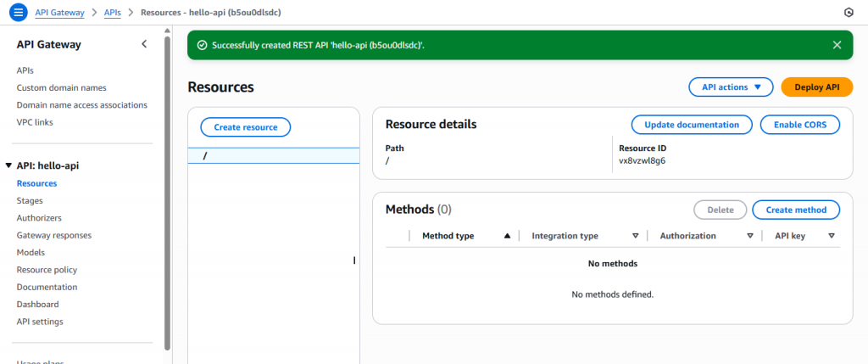The width and height of the screenshot is (868, 364).
Task: Click the Create method button
Action: (796, 210)
